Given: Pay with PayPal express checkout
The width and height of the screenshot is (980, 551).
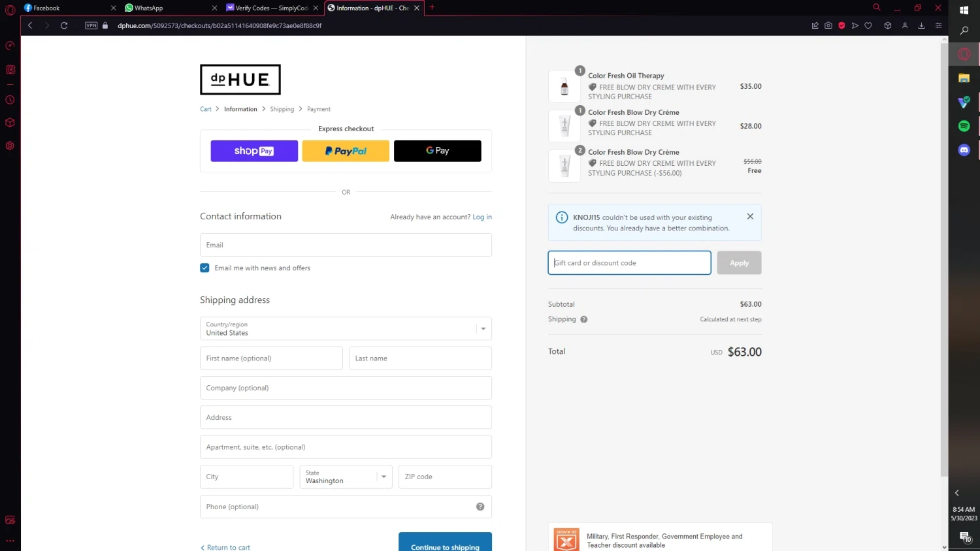Looking at the screenshot, I should tap(346, 151).
